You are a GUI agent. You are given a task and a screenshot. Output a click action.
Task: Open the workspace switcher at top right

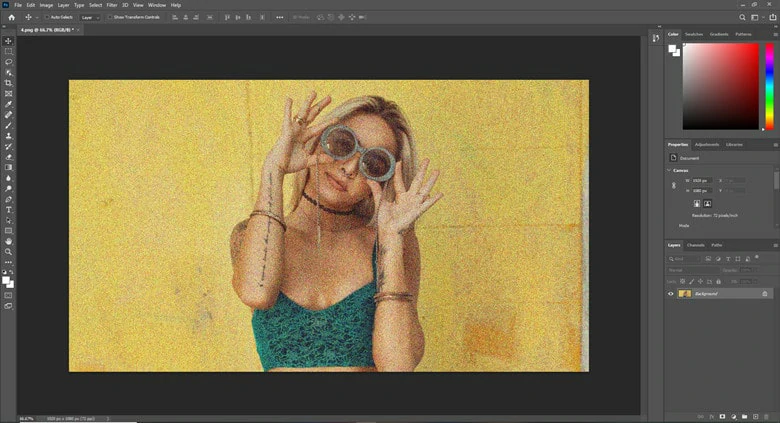click(x=755, y=17)
